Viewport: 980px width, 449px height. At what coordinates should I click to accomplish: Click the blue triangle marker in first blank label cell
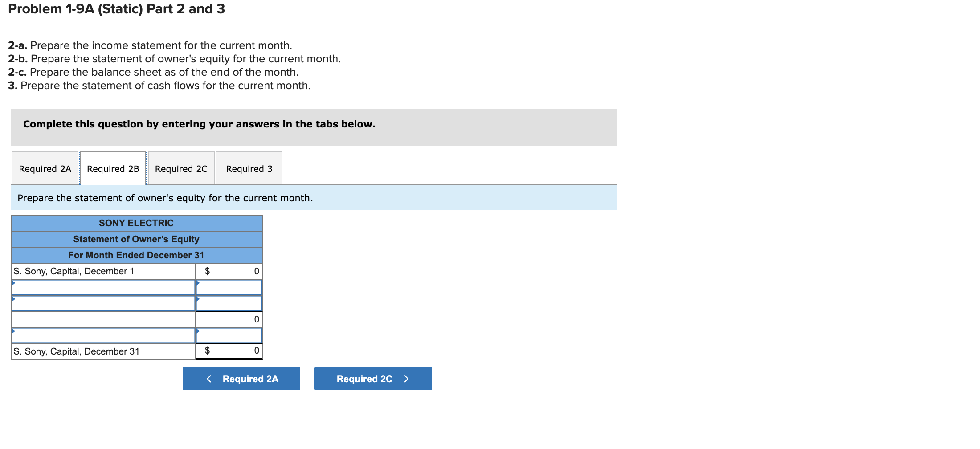[14, 283]
